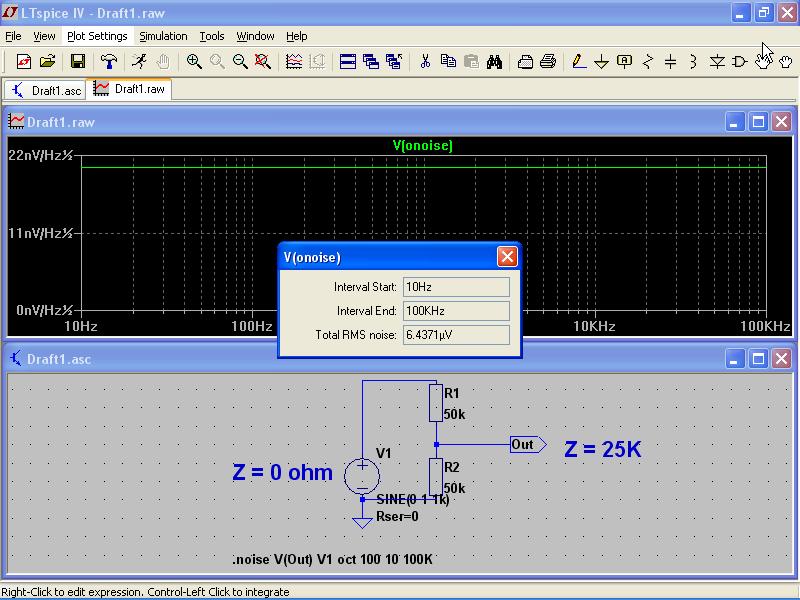Click the binoculars Find icon

[x=494, y=62]
